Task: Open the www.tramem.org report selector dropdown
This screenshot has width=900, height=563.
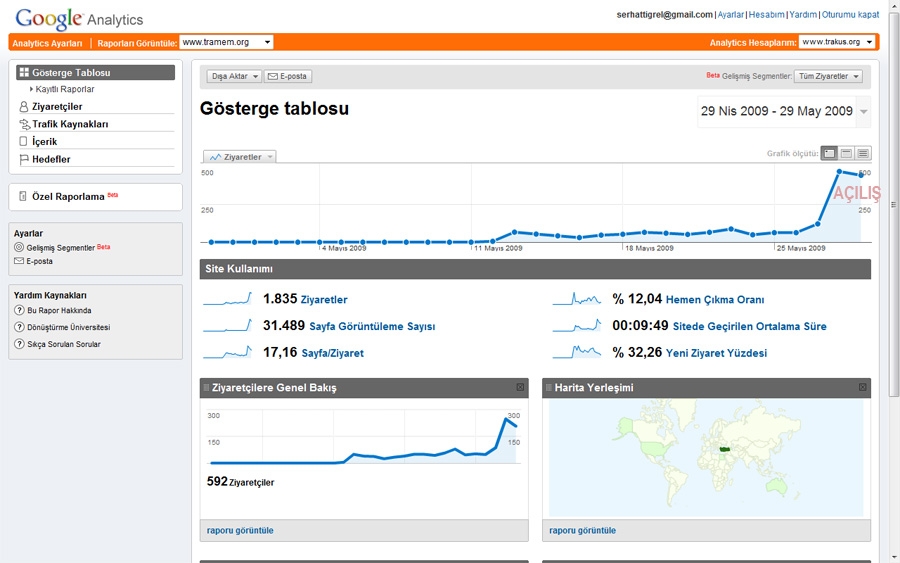Action: coord(226,42)
